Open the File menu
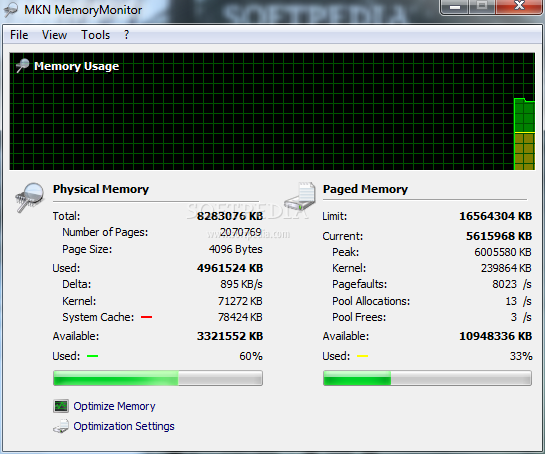Screen dimensions: 545x454 click(x=19, y=35)
